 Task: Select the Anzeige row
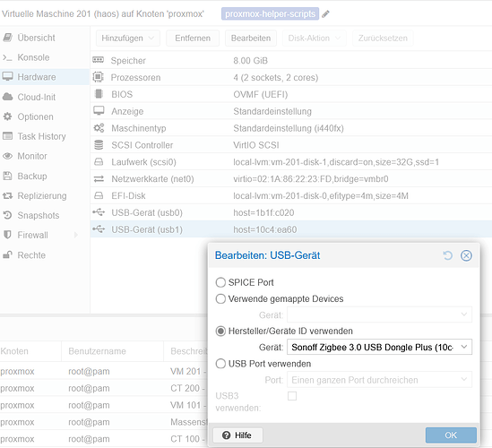coord(291,111)
